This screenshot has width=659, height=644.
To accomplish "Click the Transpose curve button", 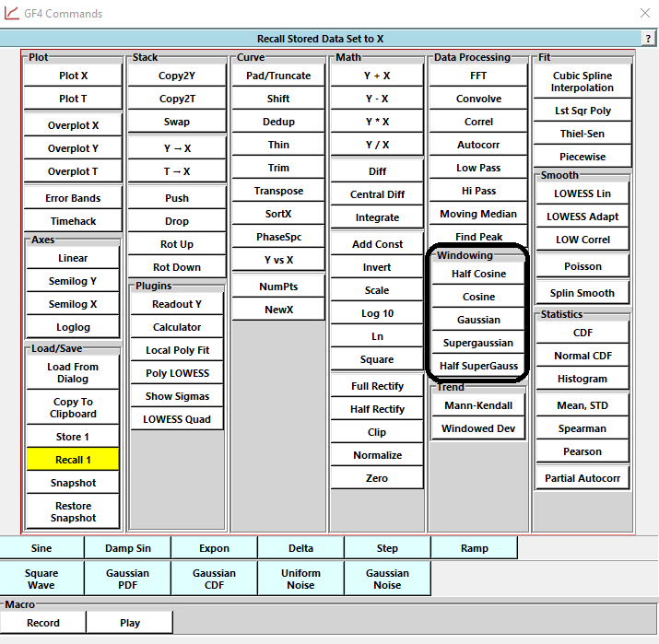I will click(x=278, y=191).
